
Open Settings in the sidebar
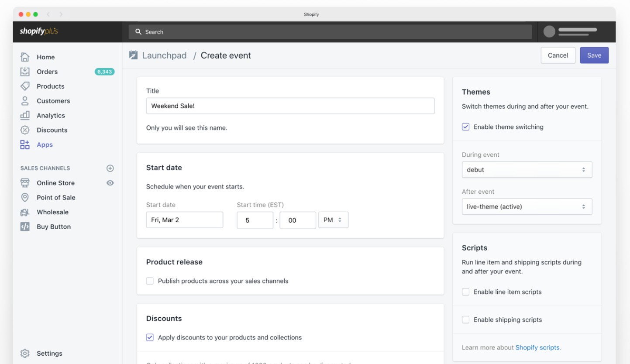click(49, 354)
